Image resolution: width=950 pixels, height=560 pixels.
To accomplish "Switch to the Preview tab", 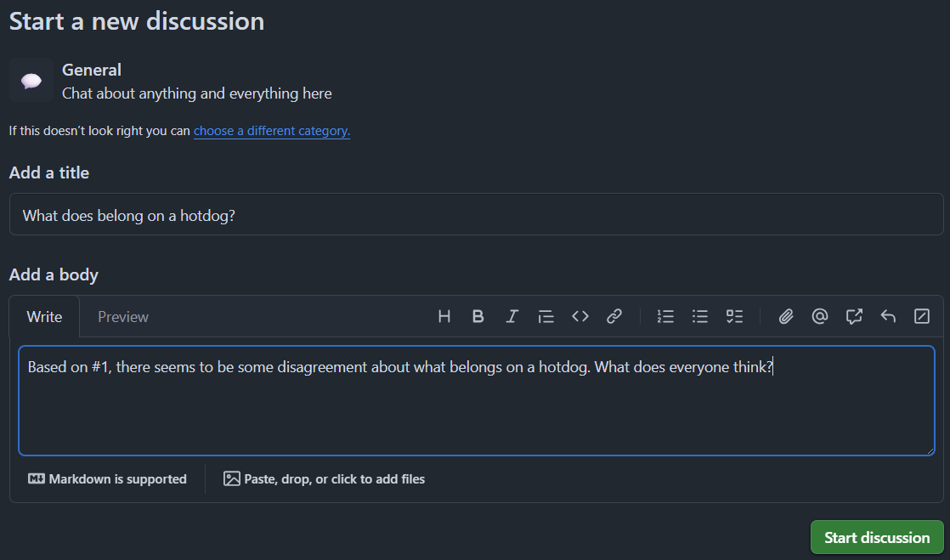I will 123,317.
